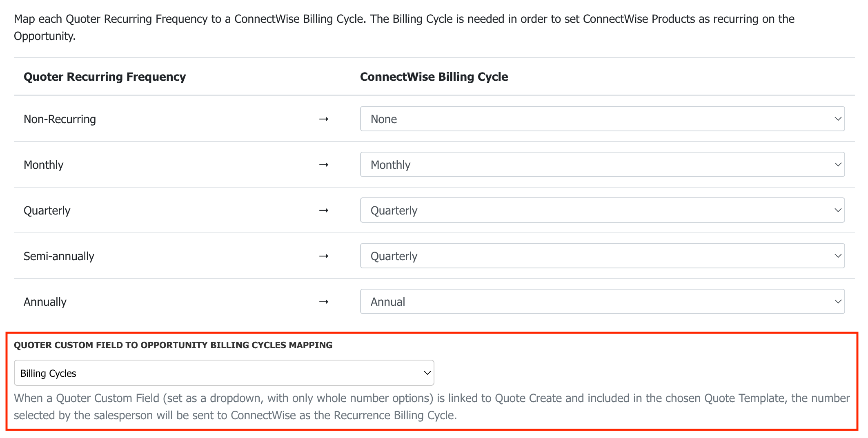
Task: Click the Annually row label
Action: [45, 302]
